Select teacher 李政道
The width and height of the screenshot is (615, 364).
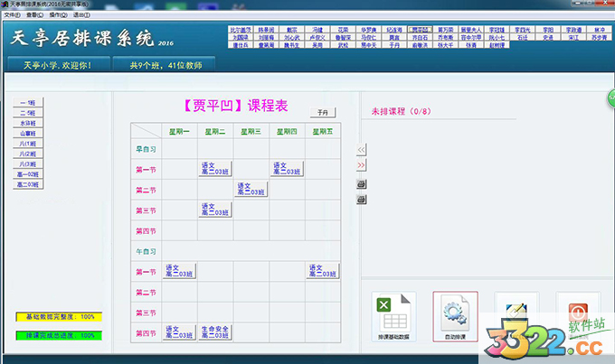coord(573,30)
